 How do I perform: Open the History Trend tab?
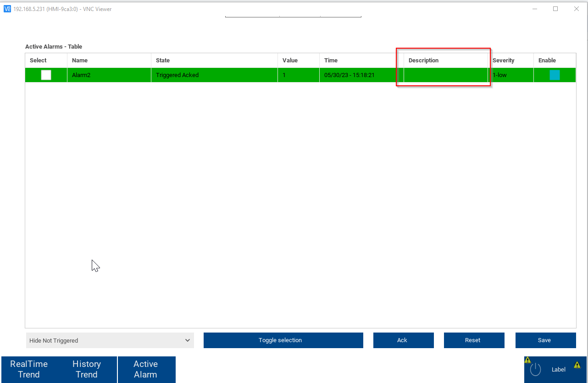(87, 369)
